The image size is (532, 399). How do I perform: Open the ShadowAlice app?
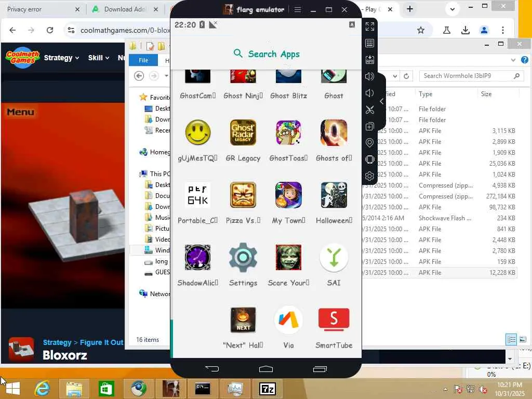197,257
